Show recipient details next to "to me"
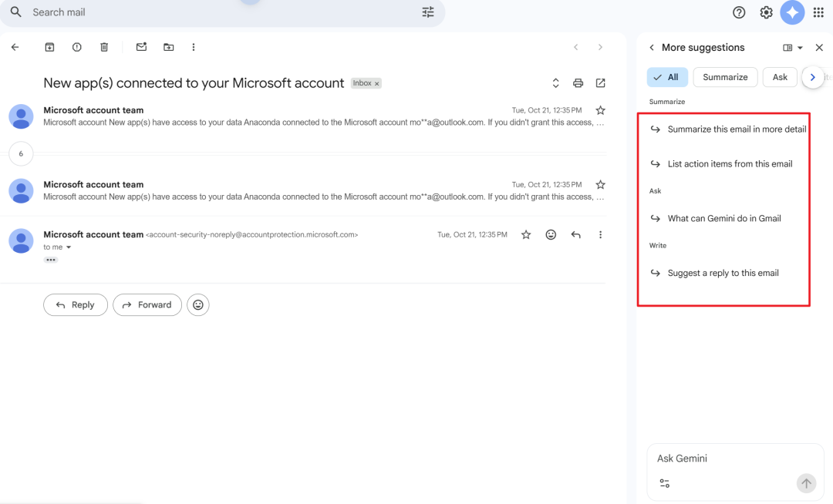 point(69,247)
